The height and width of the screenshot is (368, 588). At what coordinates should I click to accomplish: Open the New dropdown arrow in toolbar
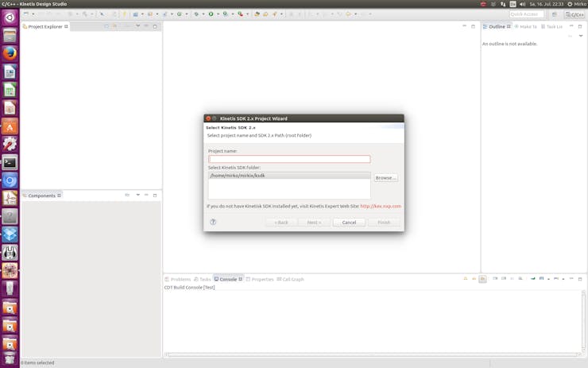coord(33,14)
